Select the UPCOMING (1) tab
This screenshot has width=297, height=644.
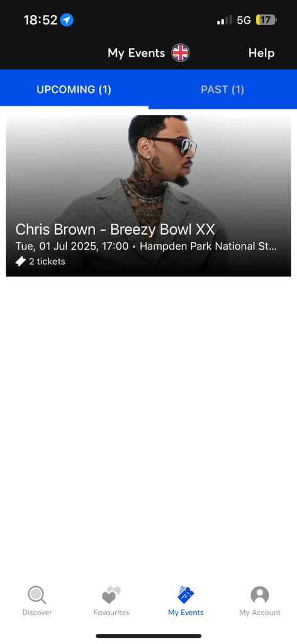[74, 89]
